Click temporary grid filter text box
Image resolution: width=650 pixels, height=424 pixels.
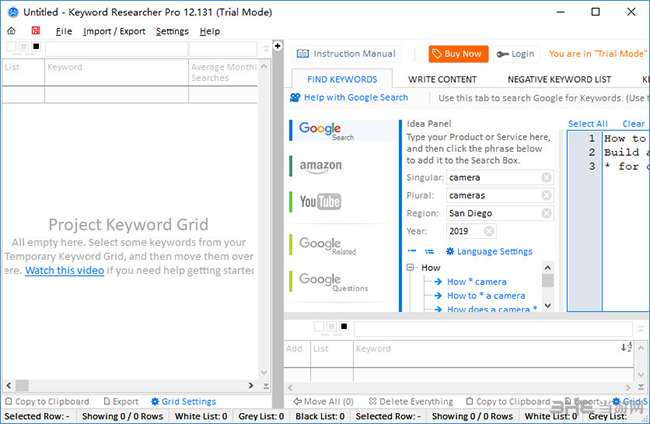coord(493,329)
